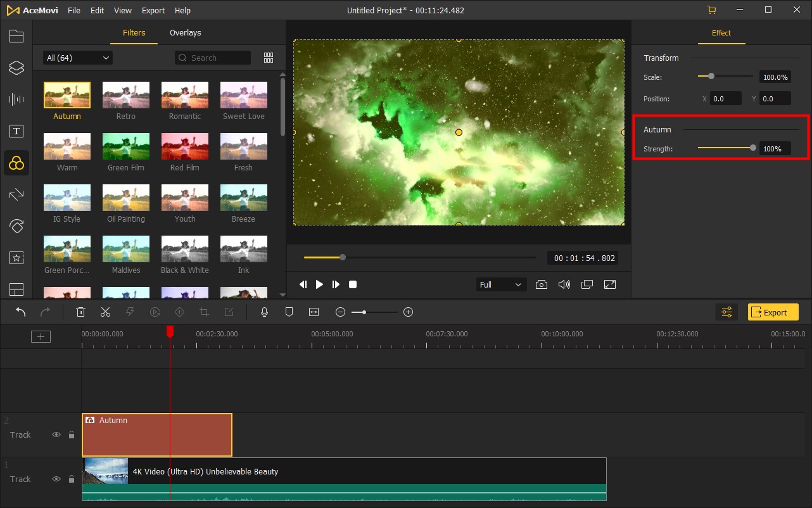Toggle grid view of filter list
The width and height of the screenshot is (812, 508).
click(x=269, y=58)
